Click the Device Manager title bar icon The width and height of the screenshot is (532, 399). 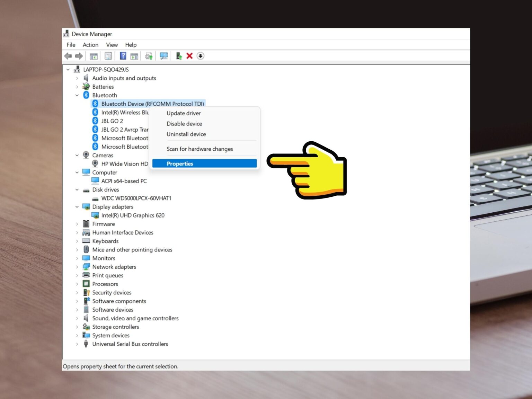click(66, 34)
